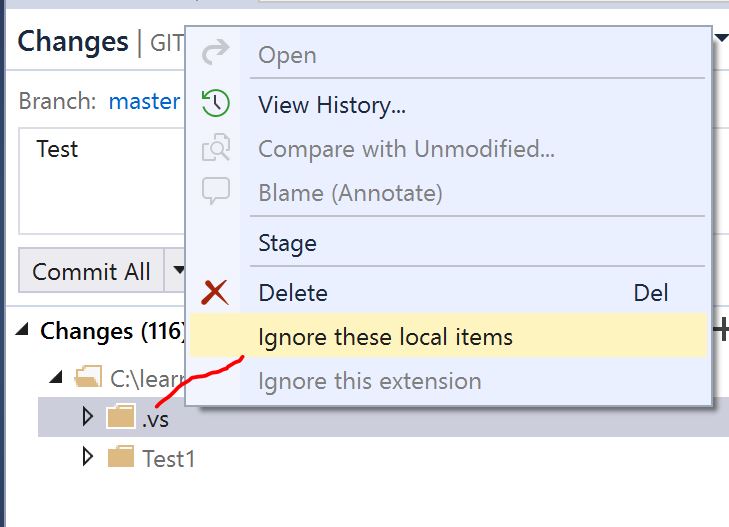The height and width of the screenshot is (527, 729).
Task: Click the Test1 folder icon
Action: pos(120,458)
